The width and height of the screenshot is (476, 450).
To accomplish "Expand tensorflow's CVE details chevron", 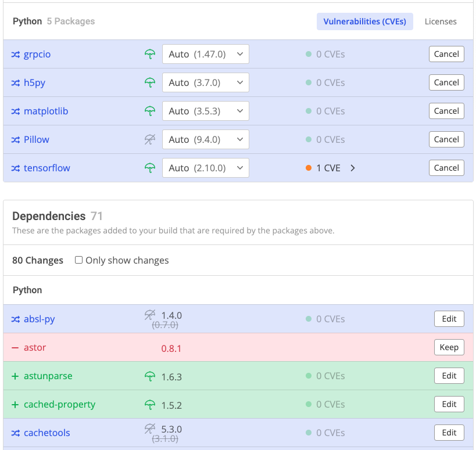I will point(353,168).
